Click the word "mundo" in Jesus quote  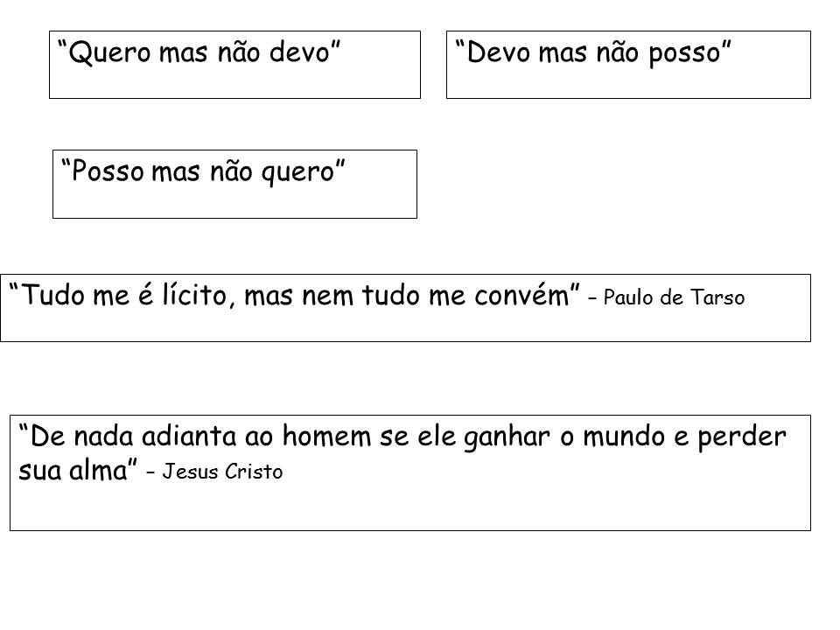(624, 437)
